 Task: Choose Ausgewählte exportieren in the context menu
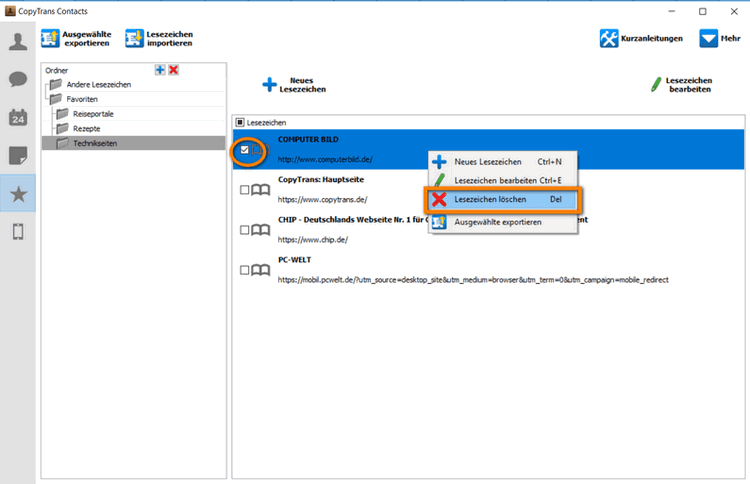502,222
